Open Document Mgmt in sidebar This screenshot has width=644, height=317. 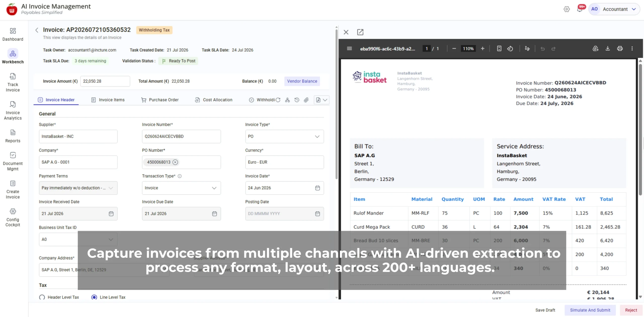tap(13, 161)
